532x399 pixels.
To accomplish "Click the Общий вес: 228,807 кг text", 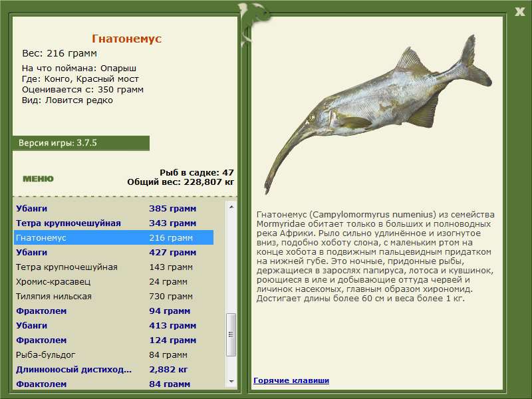I will point(180,182).
